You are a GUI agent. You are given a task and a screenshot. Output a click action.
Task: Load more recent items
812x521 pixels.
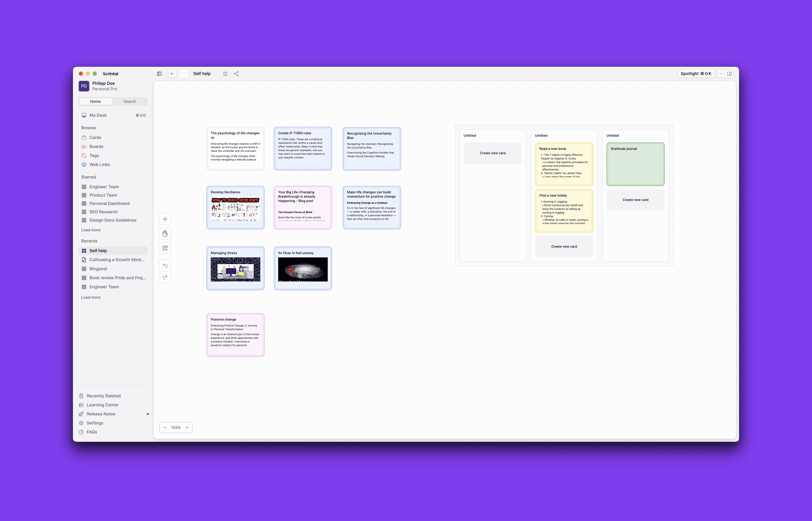coord(91,297)
